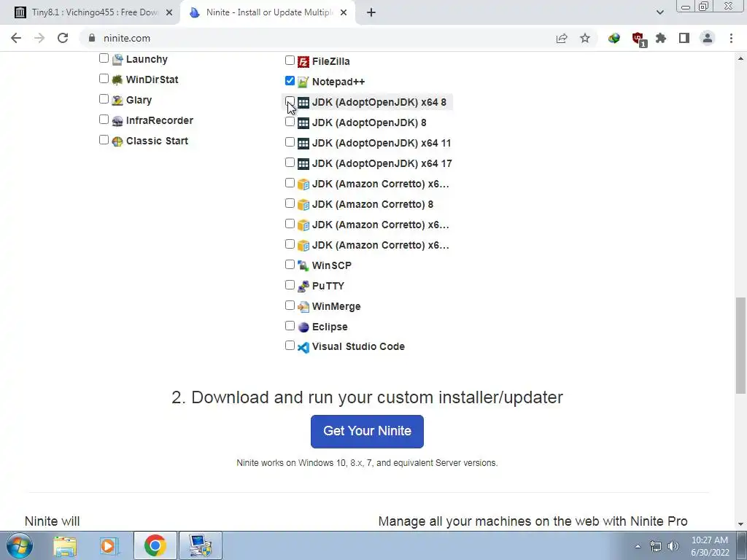Click the Classic Start label
The height and width of the screenshot is (560, 747).
point(158,141)
